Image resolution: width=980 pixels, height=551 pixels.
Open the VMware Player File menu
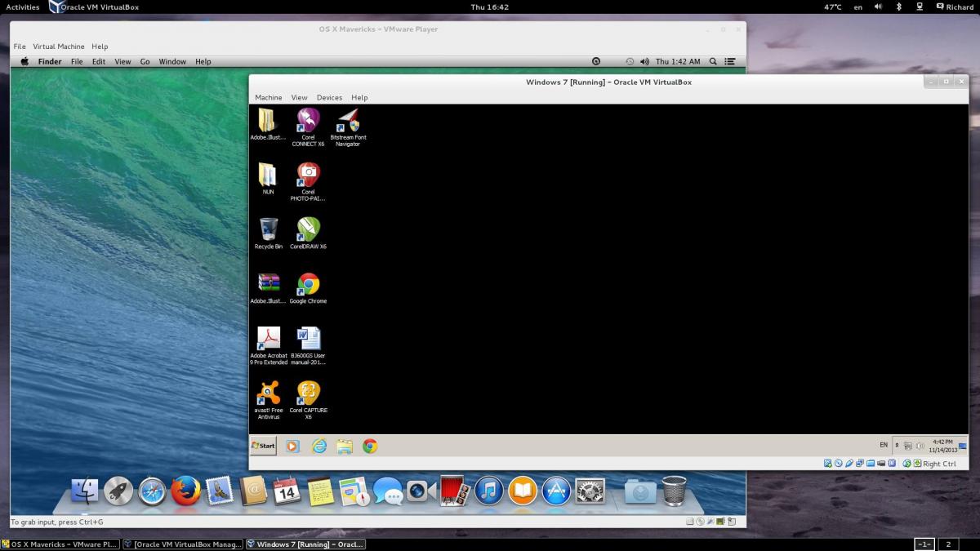pyautogui.click(x=20, y=47)
